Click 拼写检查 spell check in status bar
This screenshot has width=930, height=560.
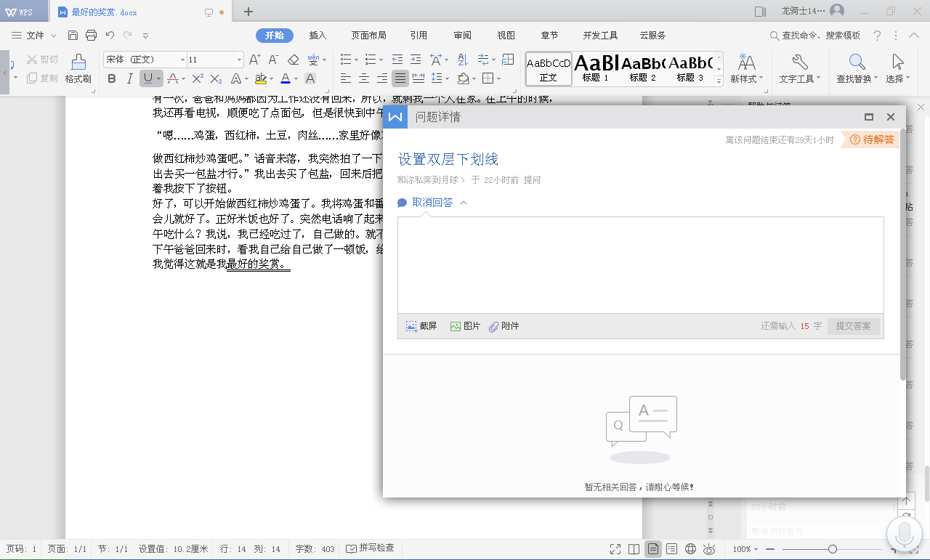pyautogui.click(x=370, y=548)
